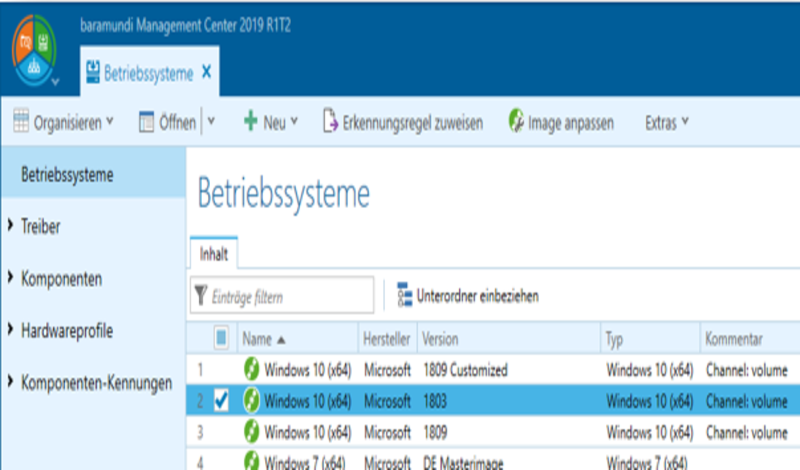
Task: Select Komponenten-Kennungen in the sidebar
Action: point(96,382)
